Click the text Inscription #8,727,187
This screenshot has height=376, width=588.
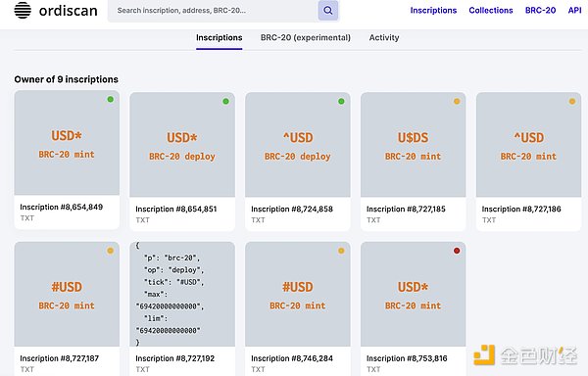point(60,358)
